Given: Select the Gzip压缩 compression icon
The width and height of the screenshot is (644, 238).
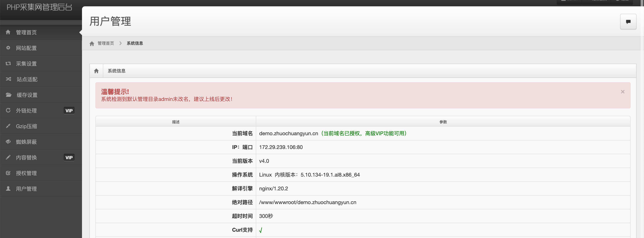Looking at the screenshot, I should click(8, 126).
